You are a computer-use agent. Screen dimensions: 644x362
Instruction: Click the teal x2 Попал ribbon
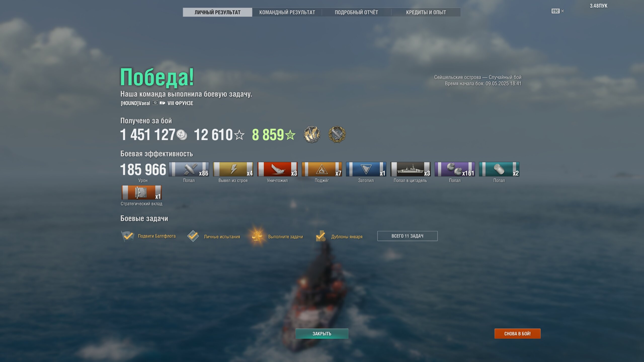[x=499, y=169]
